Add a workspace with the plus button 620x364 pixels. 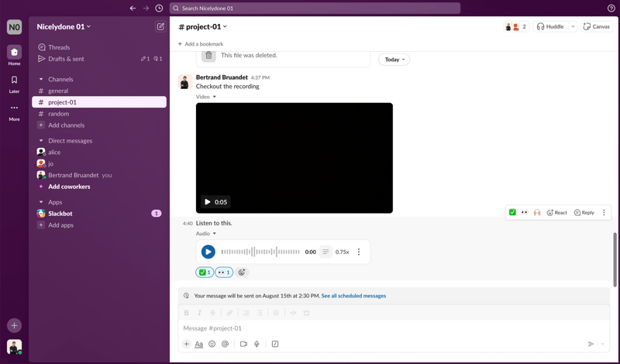tap(14, 325)
